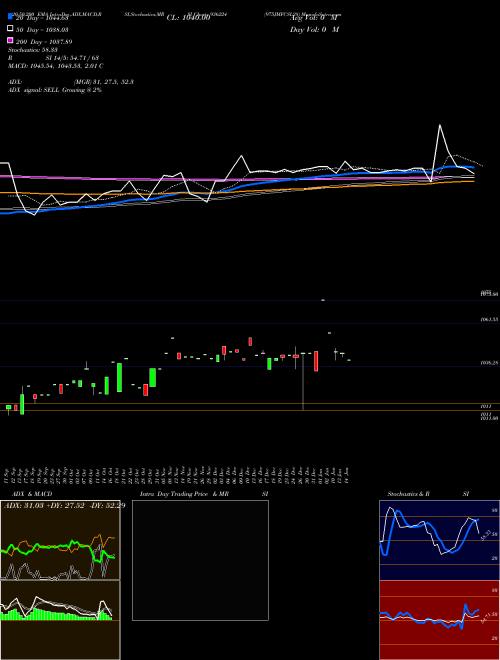Open the red RSI chart panel
The width and height of the screenshot is (500, 660).
click(x=439, y=620)
